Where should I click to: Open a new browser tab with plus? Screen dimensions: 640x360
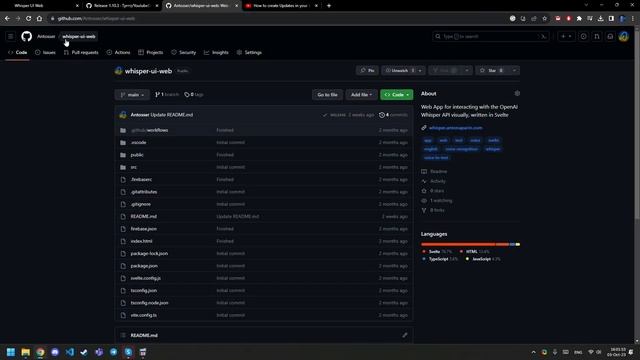tap(329, 6)
